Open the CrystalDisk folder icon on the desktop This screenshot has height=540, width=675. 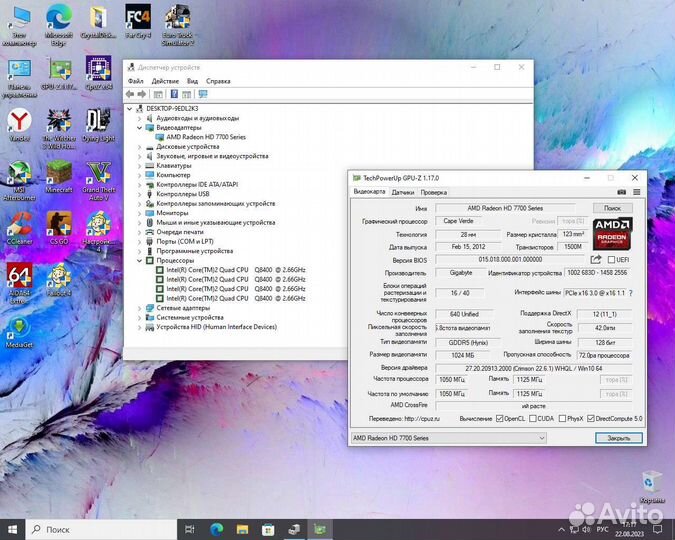[x=98, y=21]
